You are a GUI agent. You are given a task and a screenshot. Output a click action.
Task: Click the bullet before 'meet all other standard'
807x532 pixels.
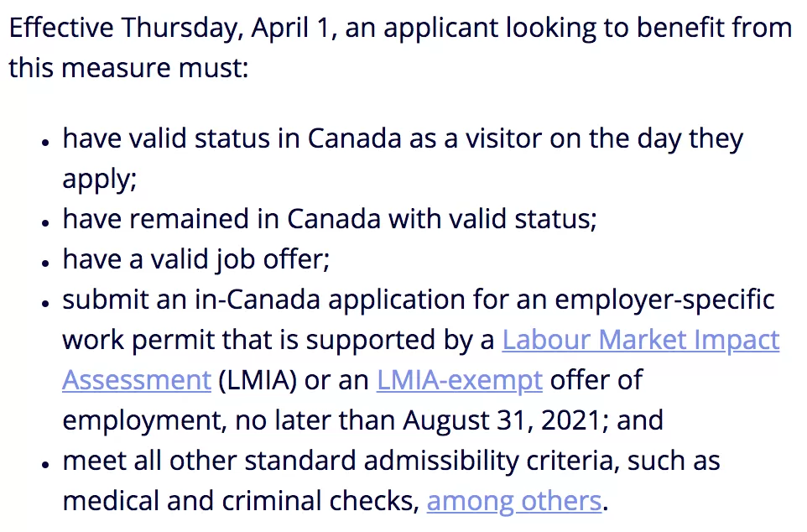point(46,464)
